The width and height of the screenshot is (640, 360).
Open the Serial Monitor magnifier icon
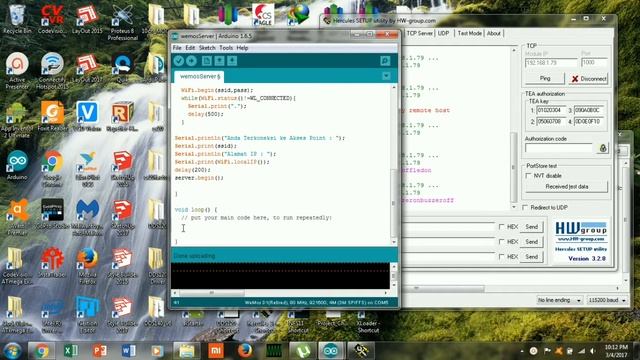385,61
